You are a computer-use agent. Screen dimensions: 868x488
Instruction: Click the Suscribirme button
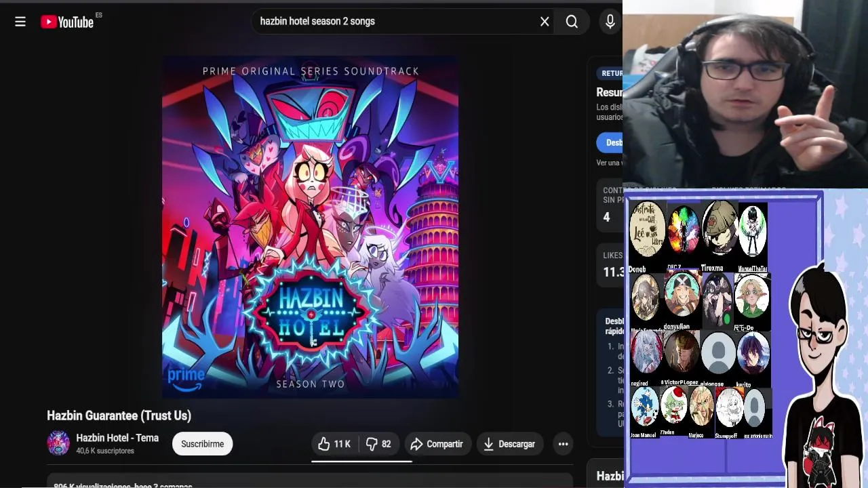(x=202, y=444)
